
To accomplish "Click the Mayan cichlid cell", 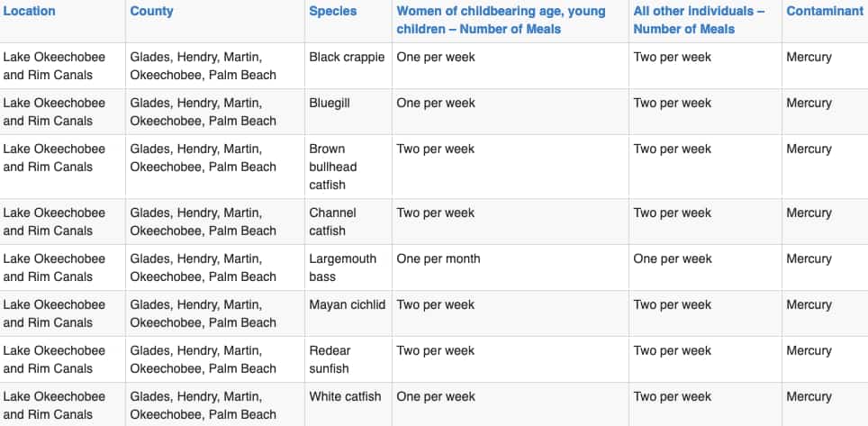I will [347, 304].
